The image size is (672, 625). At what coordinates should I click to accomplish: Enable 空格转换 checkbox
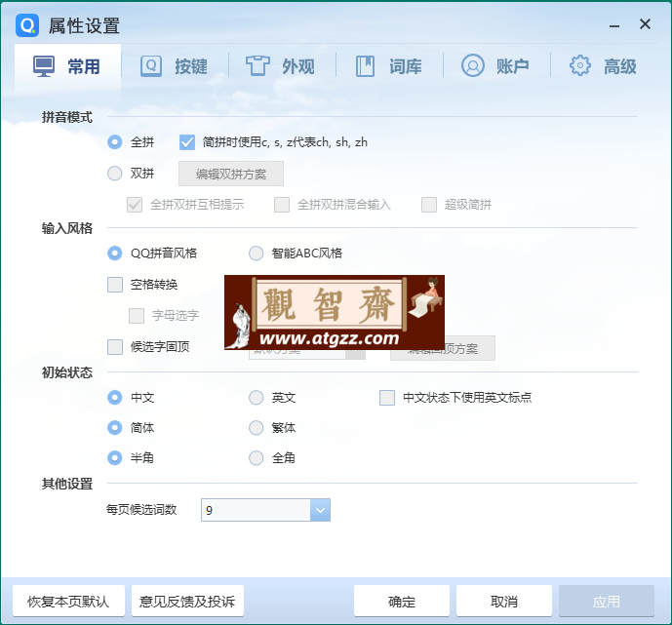tap(115, 285)
